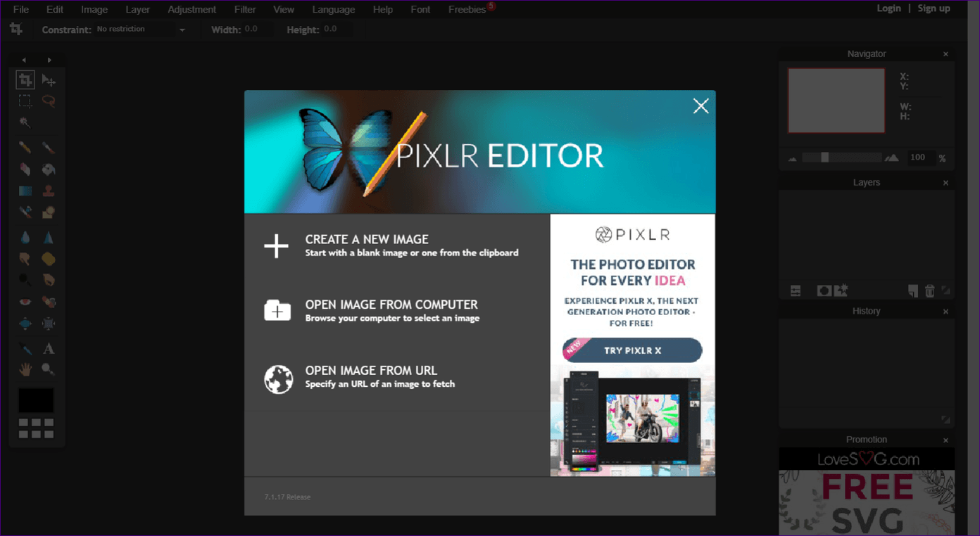Image resolution: width=980 pixels, height=536 pixels.
Task: Click the trash icon in Layers panel
Action: [x=929, y=291]
